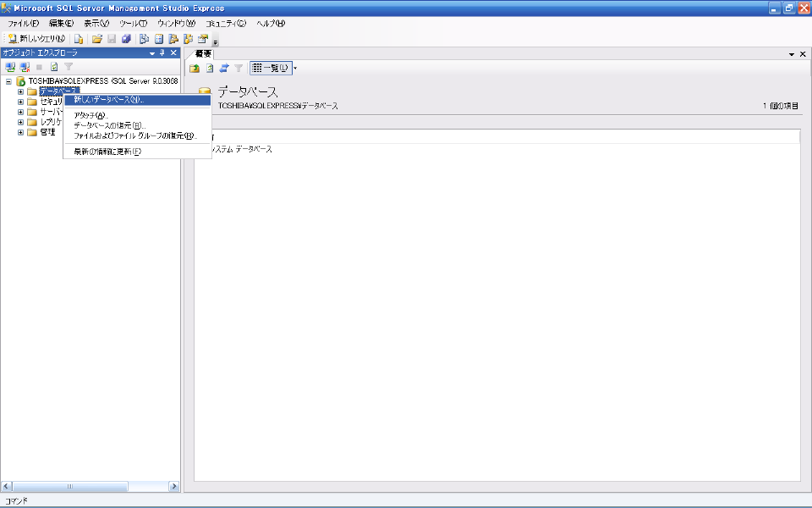Image resolution: width=812 pixels, height=508 pixels.
Task: Click the Stop square in Object Explorer toolbar
Action: [x=39, y=67]
